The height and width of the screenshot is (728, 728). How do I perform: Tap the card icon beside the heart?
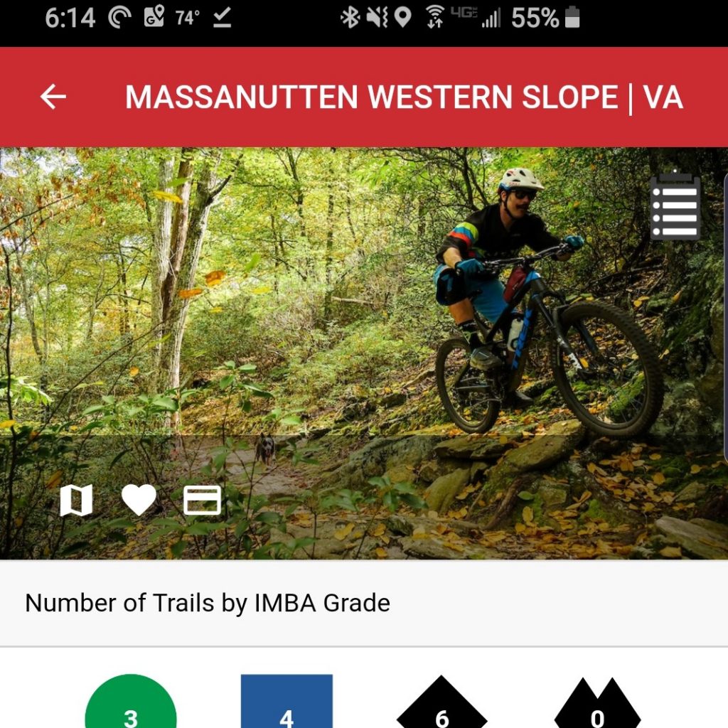point(202,500)
